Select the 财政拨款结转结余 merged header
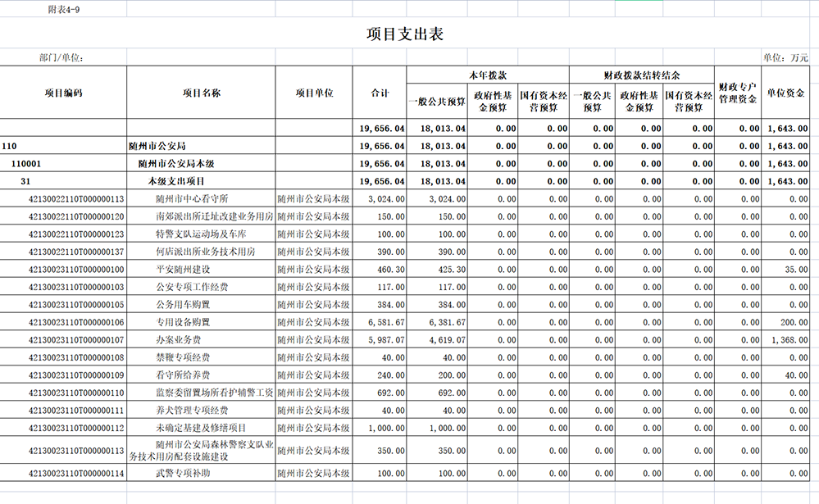Image resolution: width=819 pixels, height=504 pixels. pos(642,75)
